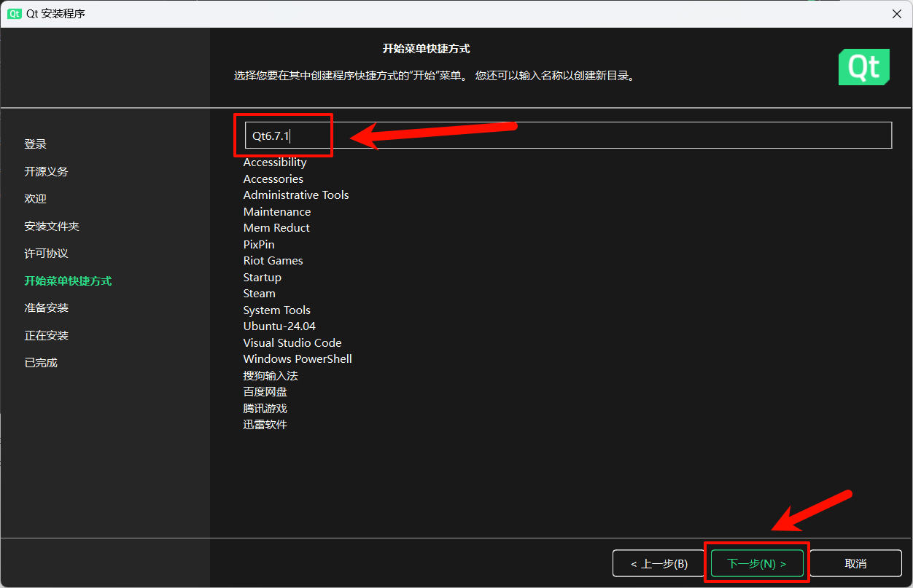The height and width of the screenshot is (588, 913).
Task: Pick Ubuntu-24.04 from the list
Action: 279,326
